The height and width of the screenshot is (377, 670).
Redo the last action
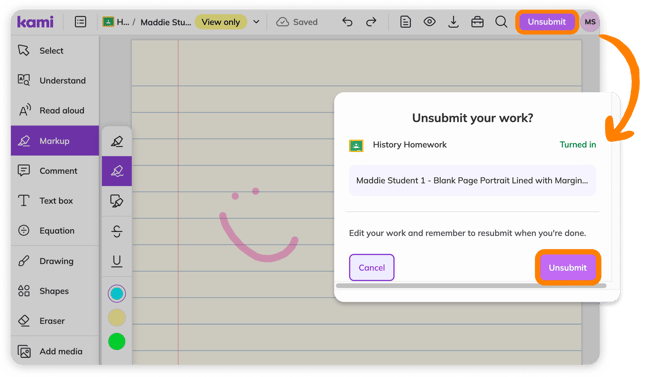(371, 22)
